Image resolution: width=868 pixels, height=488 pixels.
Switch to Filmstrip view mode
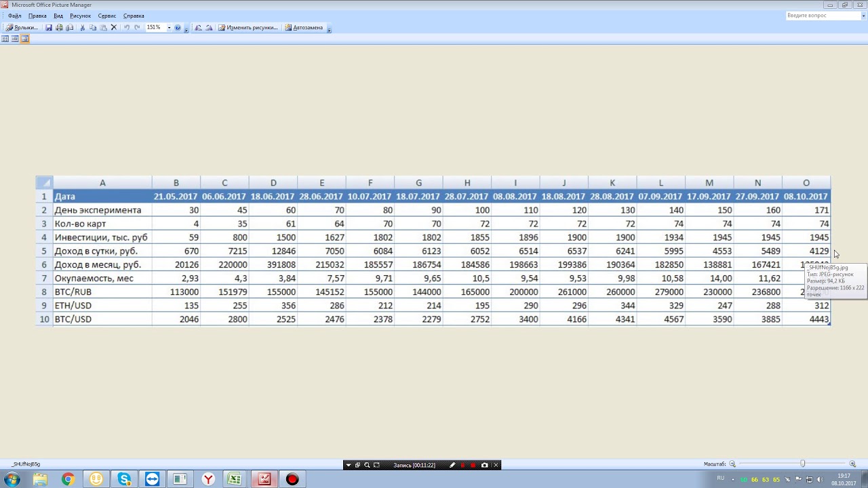click(x=15, y=39)
